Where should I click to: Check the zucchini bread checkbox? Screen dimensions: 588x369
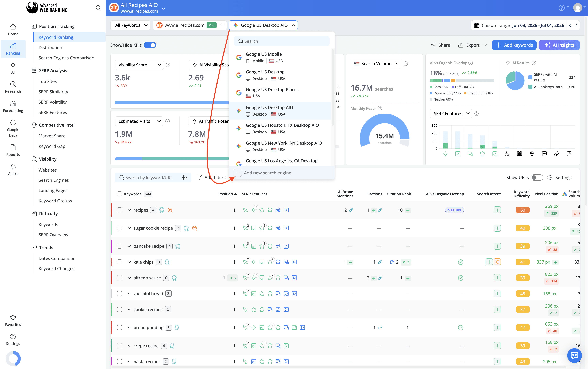coord(119,294)
